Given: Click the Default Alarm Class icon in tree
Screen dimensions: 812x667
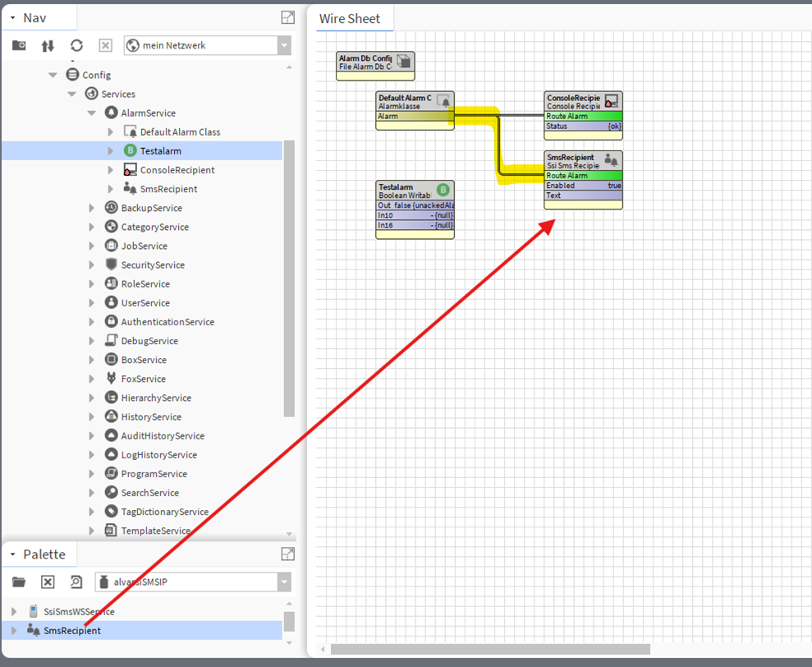Looking at the screenshot, I should pos(130,131).
